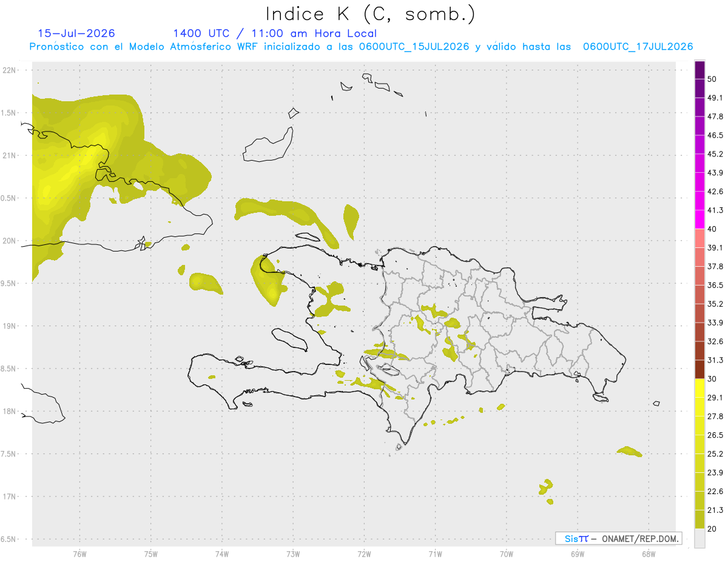Screen dimensions: 728x562
Task: Select the "15-Jul-2026" date label
Action: pos(76,33)
